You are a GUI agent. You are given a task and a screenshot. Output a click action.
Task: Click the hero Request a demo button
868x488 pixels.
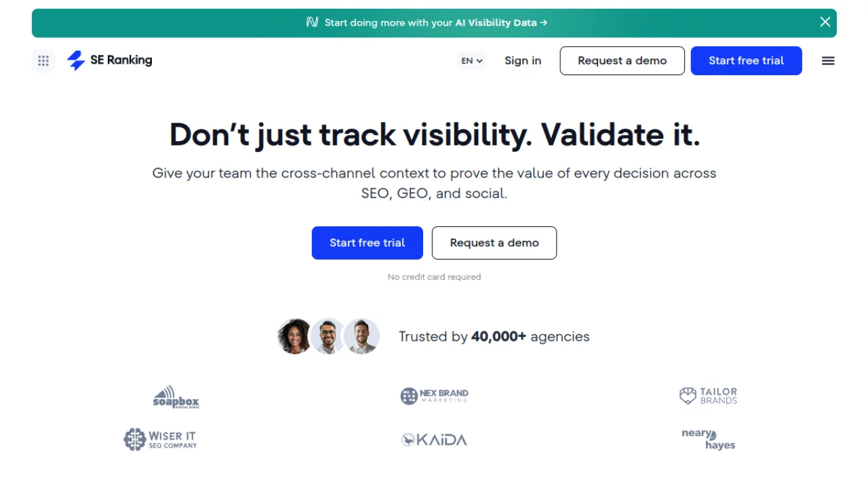(494, 243)
